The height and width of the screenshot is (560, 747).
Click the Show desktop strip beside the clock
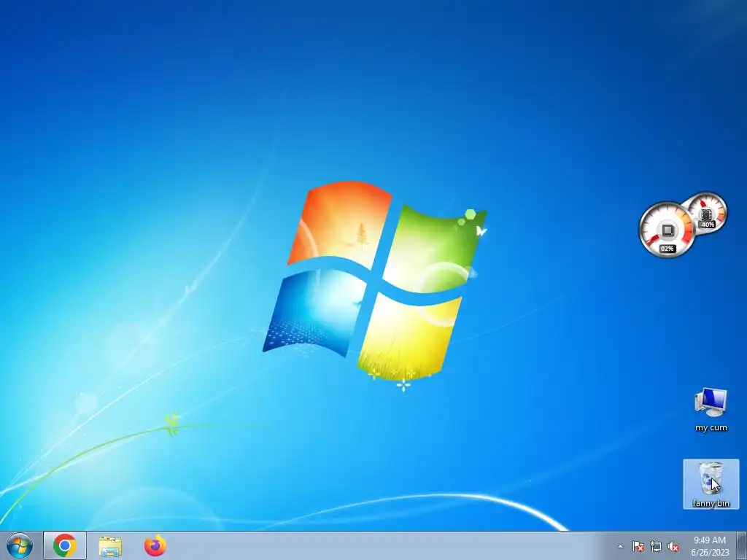pos(741,545)
